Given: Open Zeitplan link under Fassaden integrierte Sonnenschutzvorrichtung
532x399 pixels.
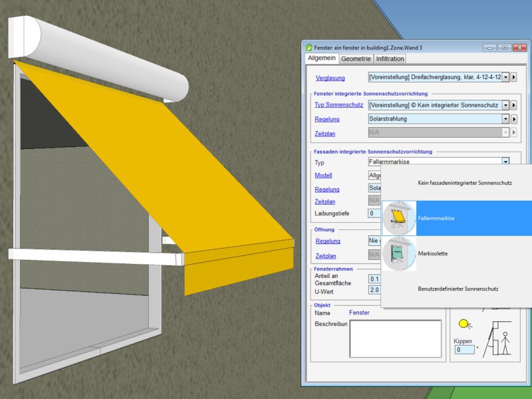Looking at the screenshot, I should point(325,201).
